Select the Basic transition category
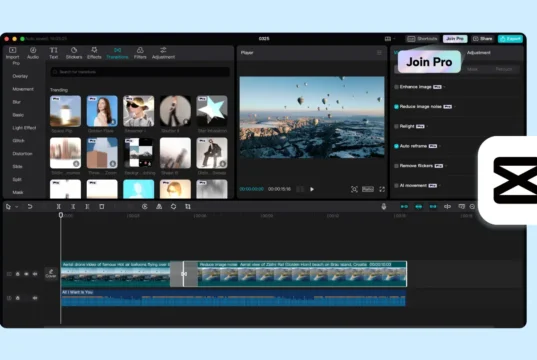 tap(18, 115)
